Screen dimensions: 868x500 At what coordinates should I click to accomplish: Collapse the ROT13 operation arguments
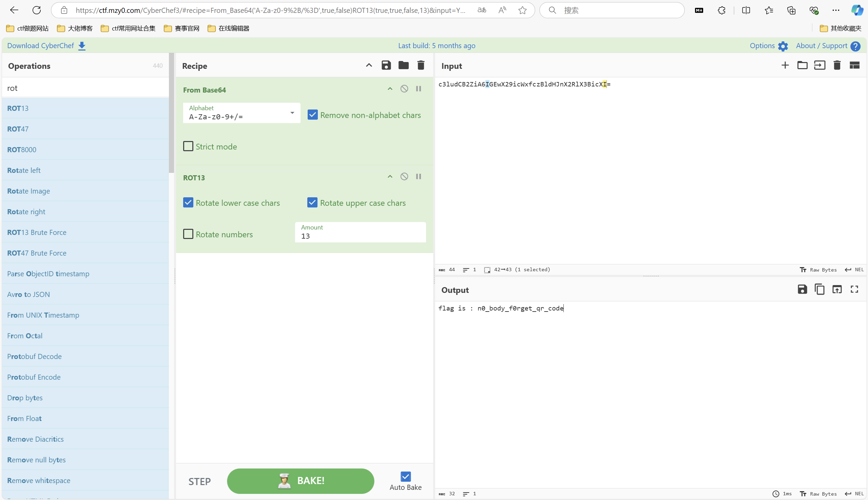point(390,177)
